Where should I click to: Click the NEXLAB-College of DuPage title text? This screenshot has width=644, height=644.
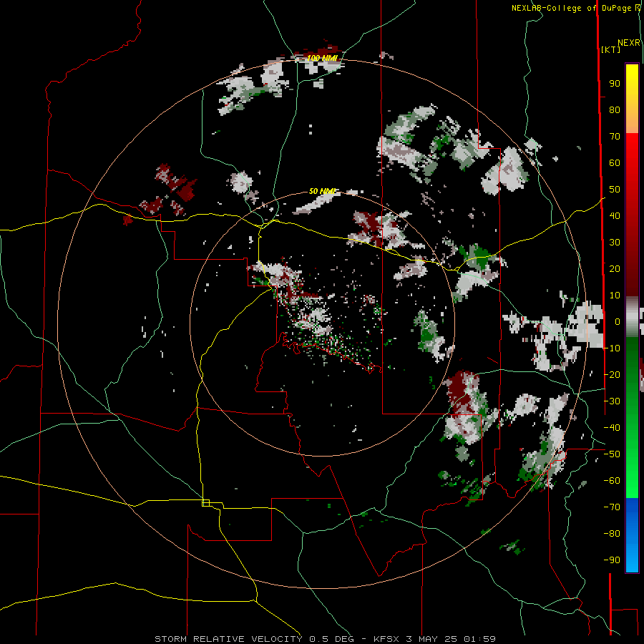[x=575, y=8]
